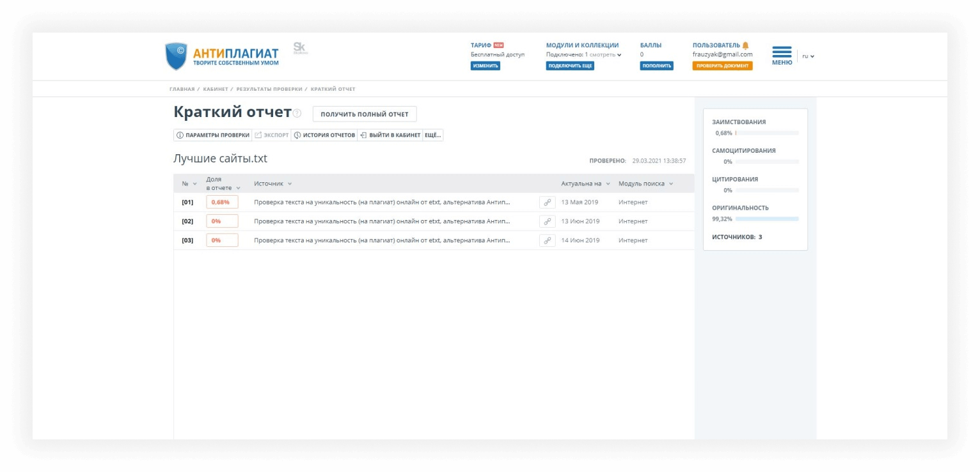The height and width of the screenshot is (472, 980).
Task: Click the file name Лучшие сайты.txt
Action: click(x=220, y=159)
